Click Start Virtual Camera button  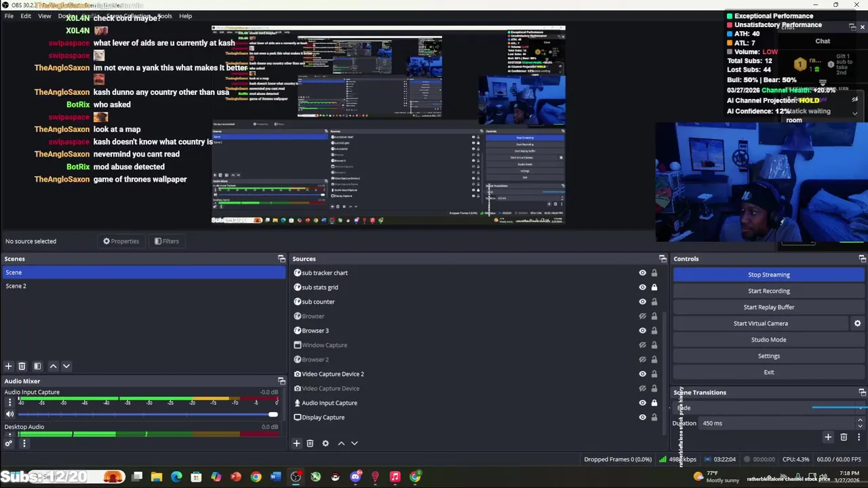click(761, 323)
